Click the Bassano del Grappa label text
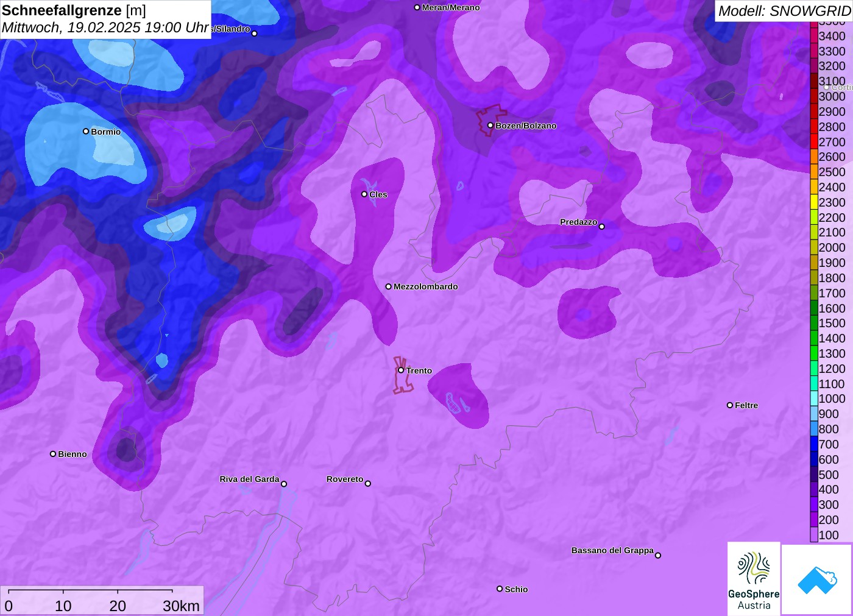Viewport: 853px width, 616px height. 612,550
